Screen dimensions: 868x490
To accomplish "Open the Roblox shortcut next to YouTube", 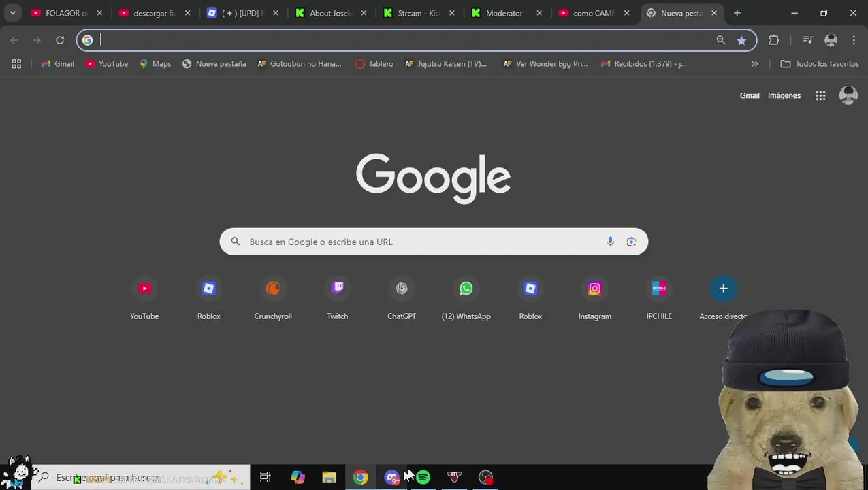I will coord(208,298).
